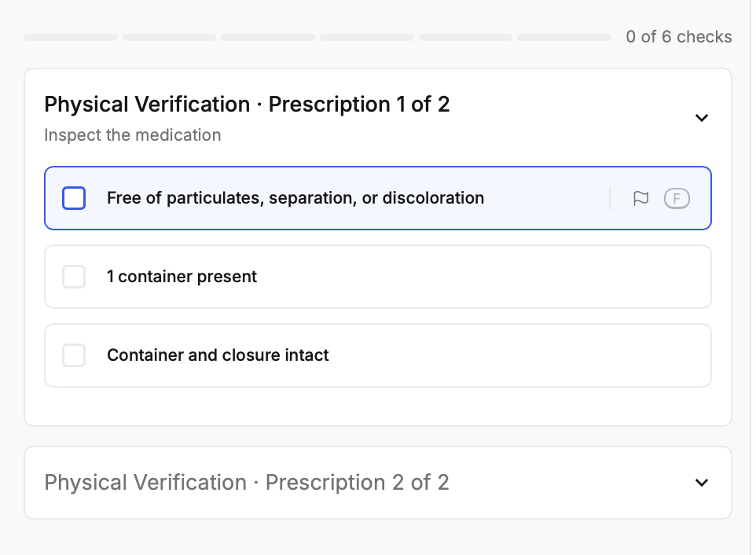The height and width of the screenshot is (555, 756).
Task: Tick the '1 container present' checkbox
Action: [x=74, y=277]
